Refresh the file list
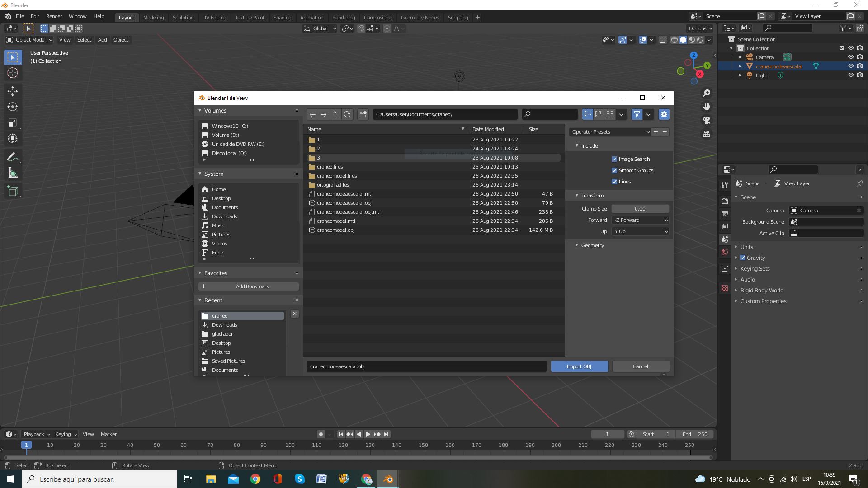This screenshot has width=868, height=488. coord(347,114)
